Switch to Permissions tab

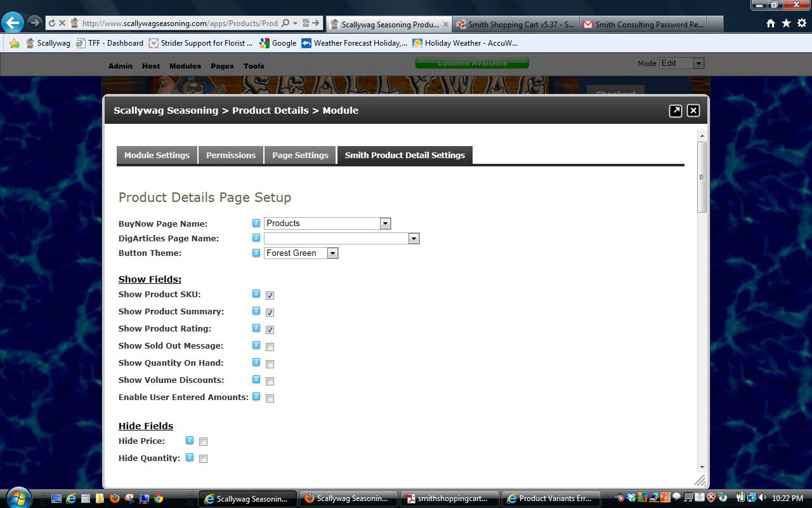[231, 156]
